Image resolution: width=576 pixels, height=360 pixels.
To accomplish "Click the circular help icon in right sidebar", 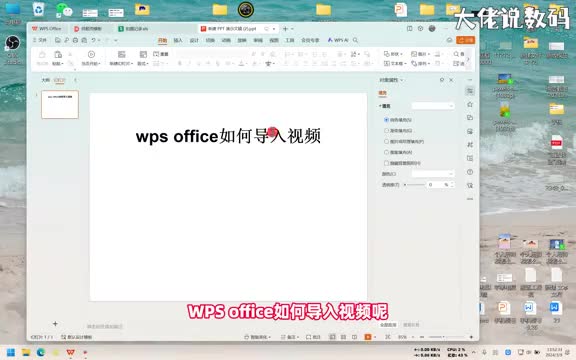I will coord(470,172).
